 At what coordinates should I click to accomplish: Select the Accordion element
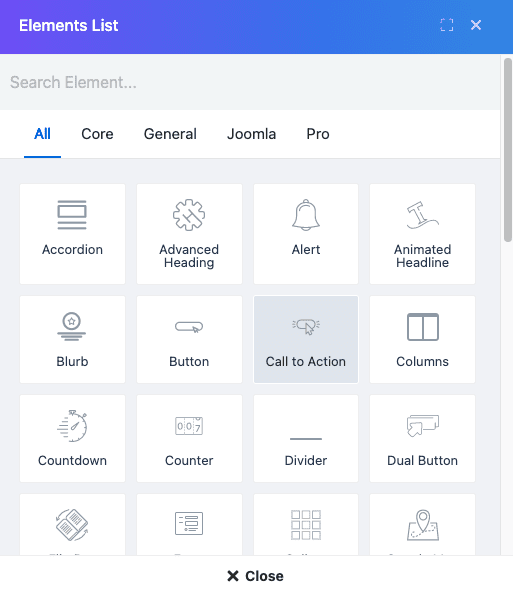click(x=72, y=234)
